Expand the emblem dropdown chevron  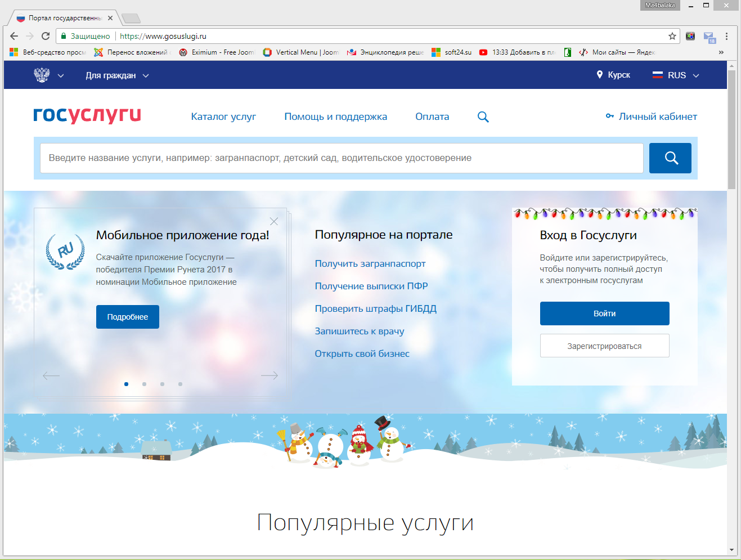pyautogui.click(x=61, y=75)
